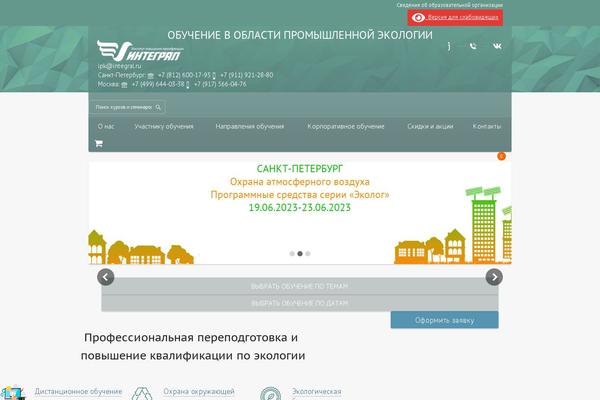
Task: Show previous slide with left arrow
Action: (x=106, y=277)
